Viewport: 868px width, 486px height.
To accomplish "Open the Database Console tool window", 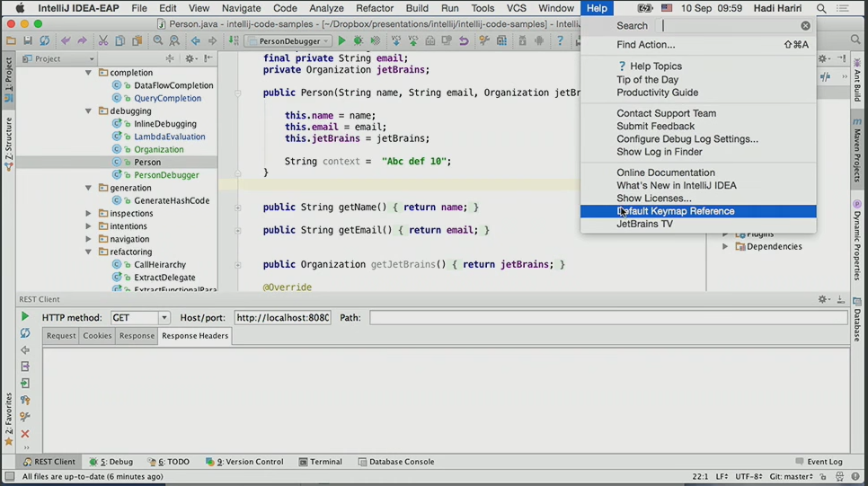I will pos(395,462).
